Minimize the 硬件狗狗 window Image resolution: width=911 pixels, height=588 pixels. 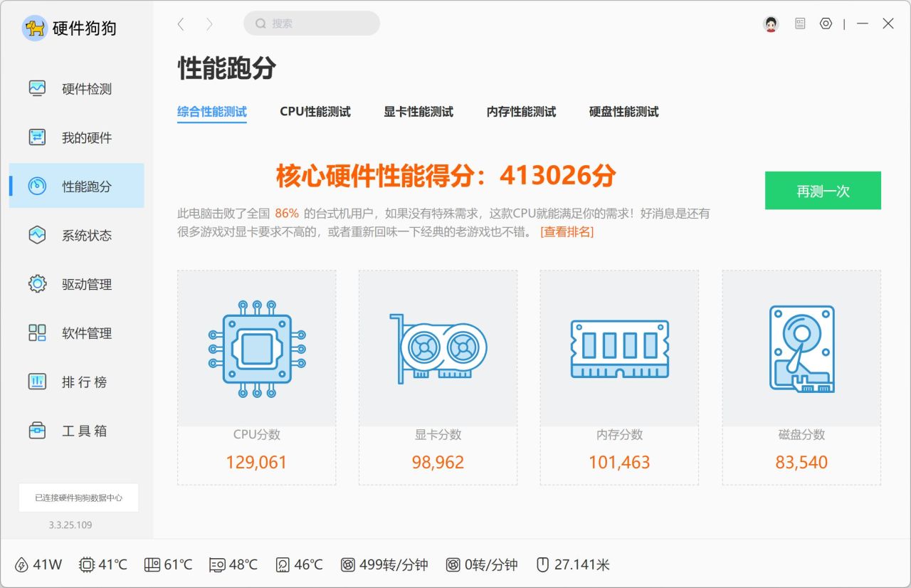click(x=863, y=23)
